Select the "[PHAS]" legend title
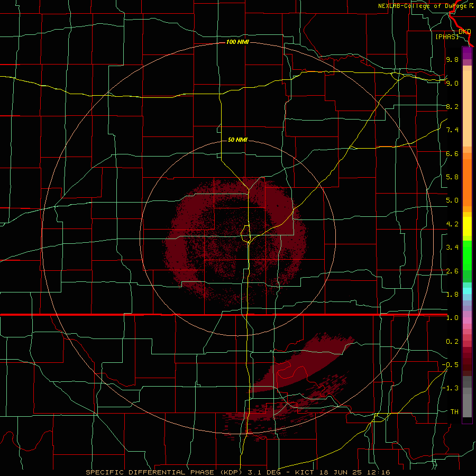Screen dimensions: 476x476 pos(447,36)
